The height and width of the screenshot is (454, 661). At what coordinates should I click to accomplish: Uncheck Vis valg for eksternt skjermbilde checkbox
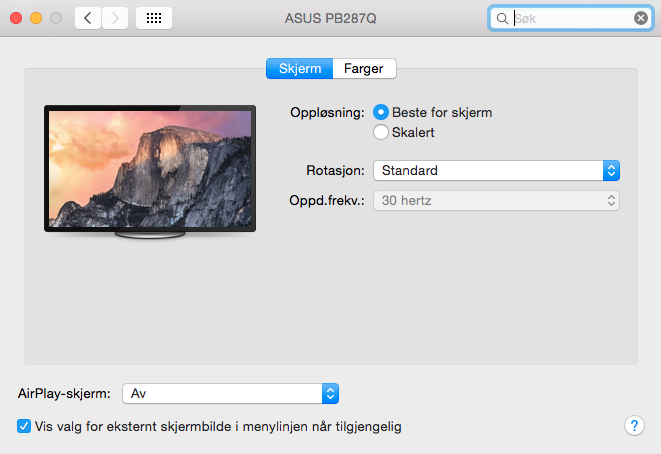pyautogui.click(x=24, y=426)
